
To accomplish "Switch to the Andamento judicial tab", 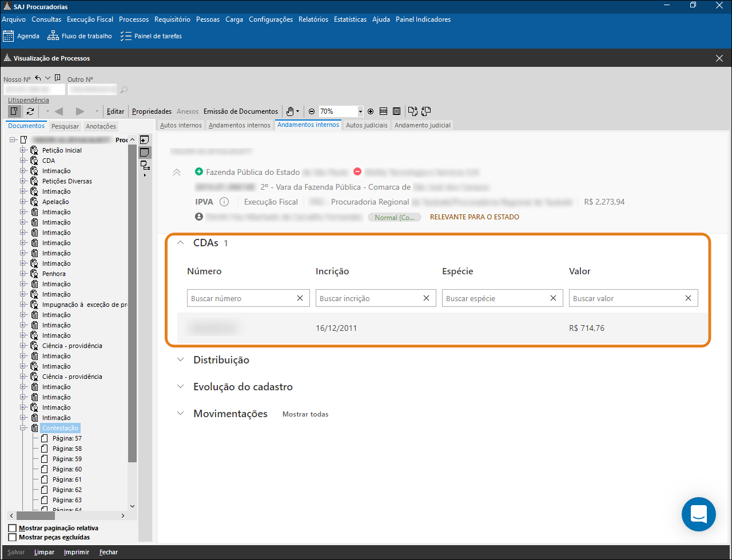I will pos(423,125).
